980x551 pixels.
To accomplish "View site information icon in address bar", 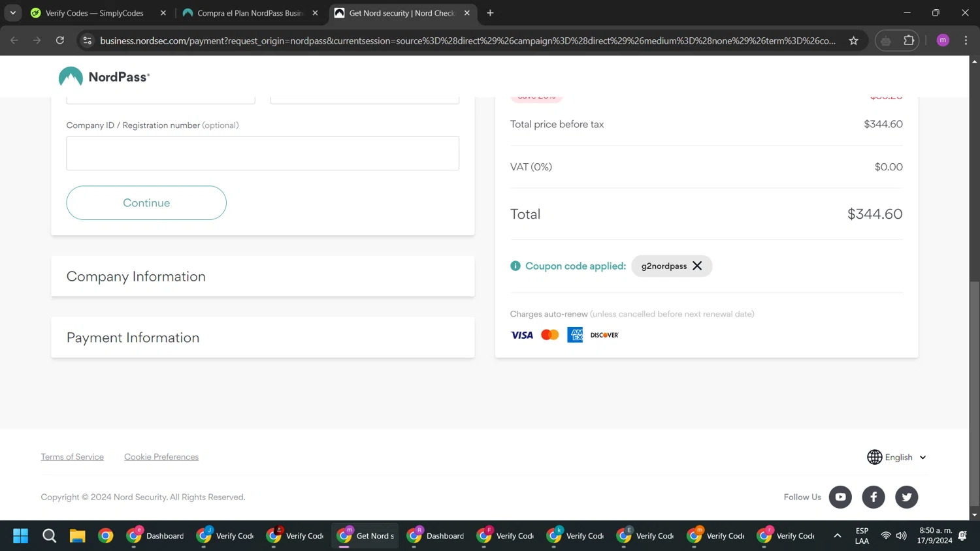I will click(x=87, y=40).
